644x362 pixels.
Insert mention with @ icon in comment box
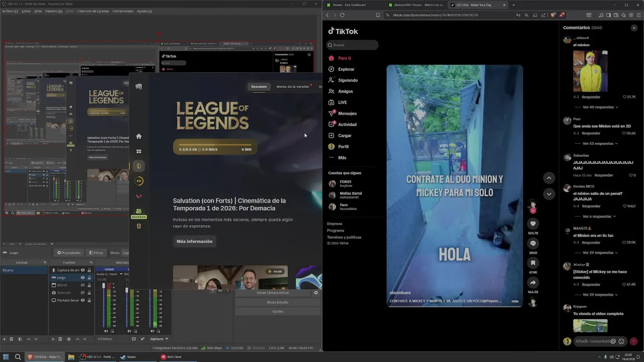[613, 341]
